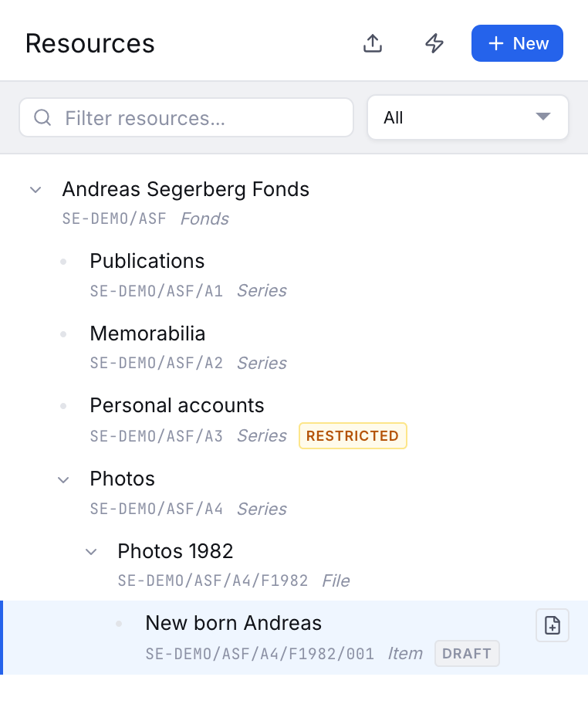This screenshot has width=588, height=704.
Task: Click the DRAFT badge on the item
Action: click(467, 653)
